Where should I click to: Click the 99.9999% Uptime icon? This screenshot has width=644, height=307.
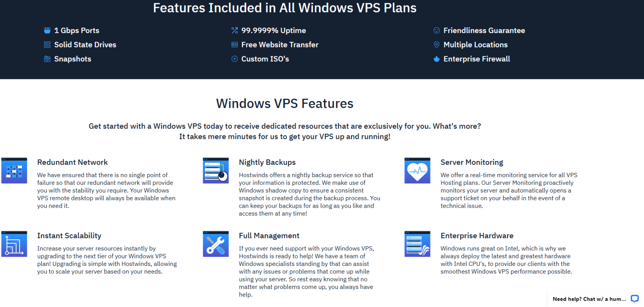tap(234, 30)
